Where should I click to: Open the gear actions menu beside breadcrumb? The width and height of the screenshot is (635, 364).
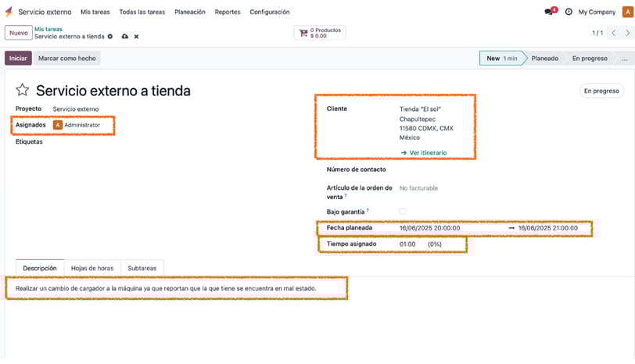[110, 37]
